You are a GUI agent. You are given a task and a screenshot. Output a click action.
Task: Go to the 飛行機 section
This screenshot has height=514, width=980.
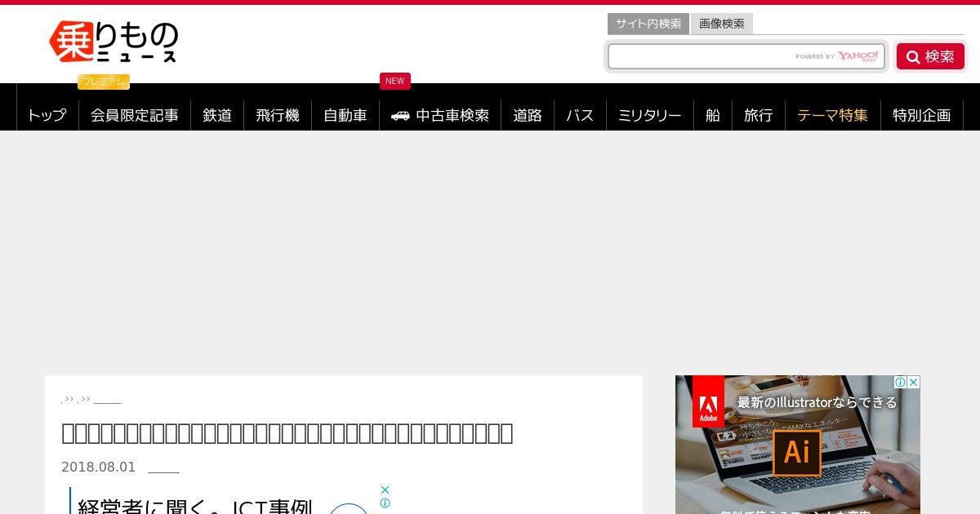pyautogui.click(x=278, y=115)
